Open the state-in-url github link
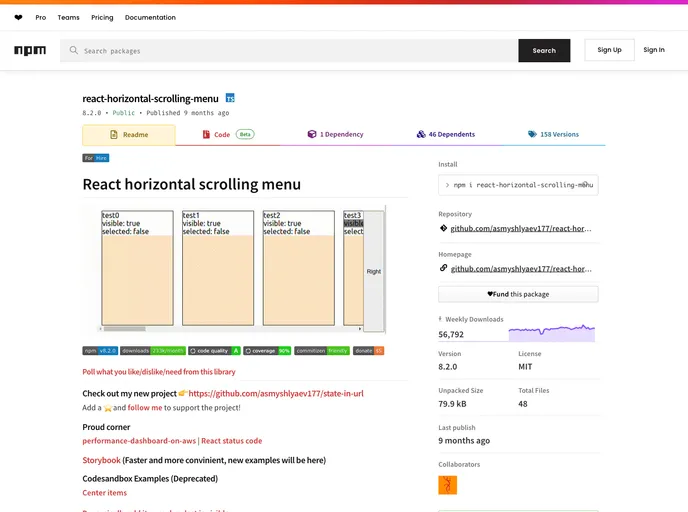 [276, 394]
